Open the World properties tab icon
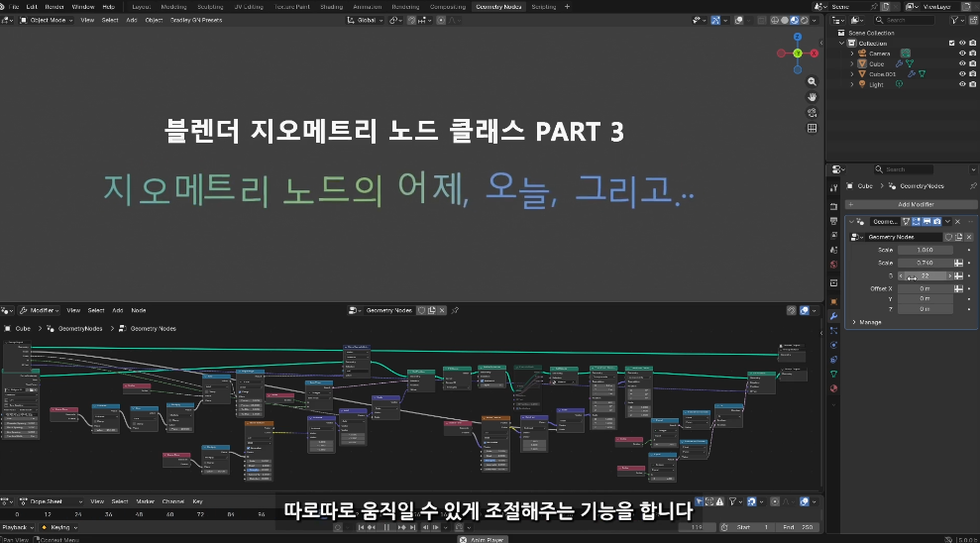This screenshot has height=543, width=980. point(833,265)
